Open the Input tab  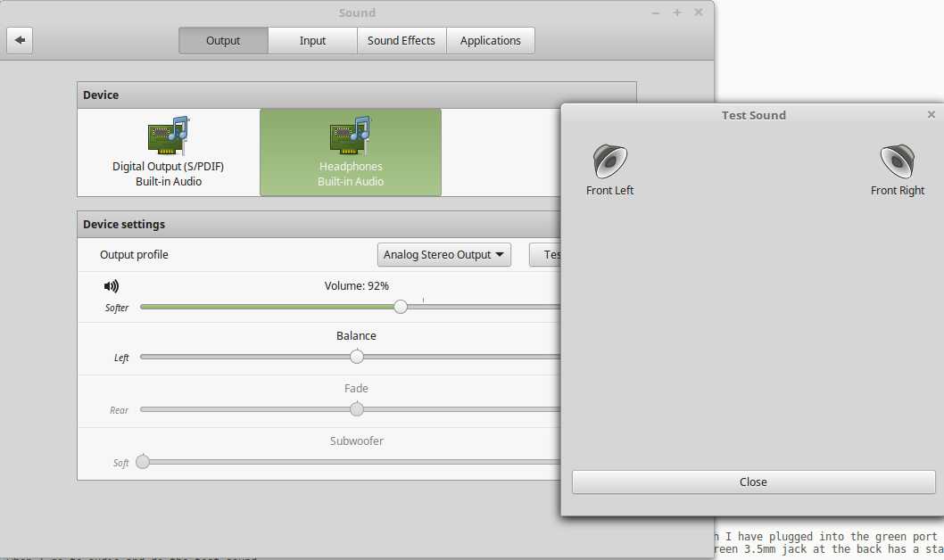(312, 40)
